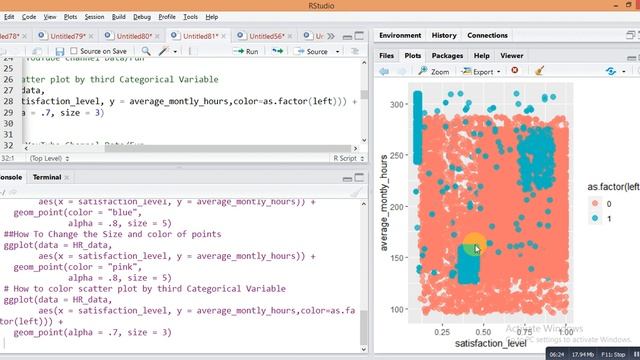Open Top Level scope selector
This screenshot has width=640, height=360.
pyautogui.click(x=49, y=158)
